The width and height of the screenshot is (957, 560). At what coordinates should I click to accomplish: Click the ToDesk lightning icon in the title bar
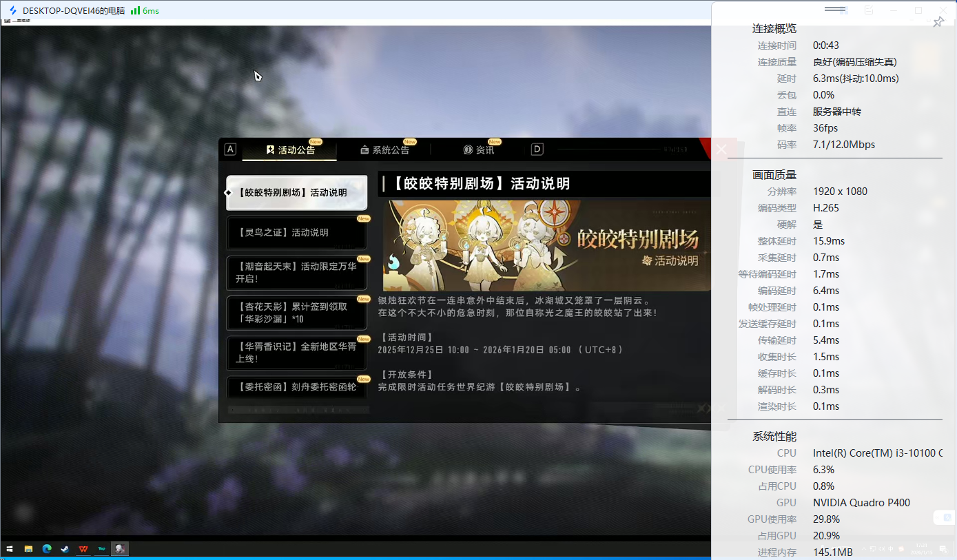pyautogui.click(x=12, y=11)
